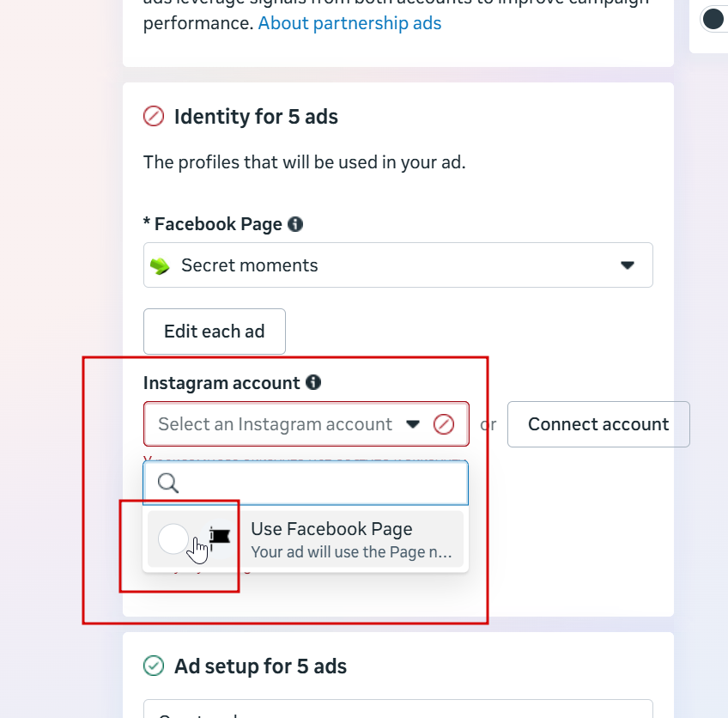Image resolution: width=728 pixels, height=718 pixels.
Task: Focus the Instagram account search field
Action: (x=306, y=483)
